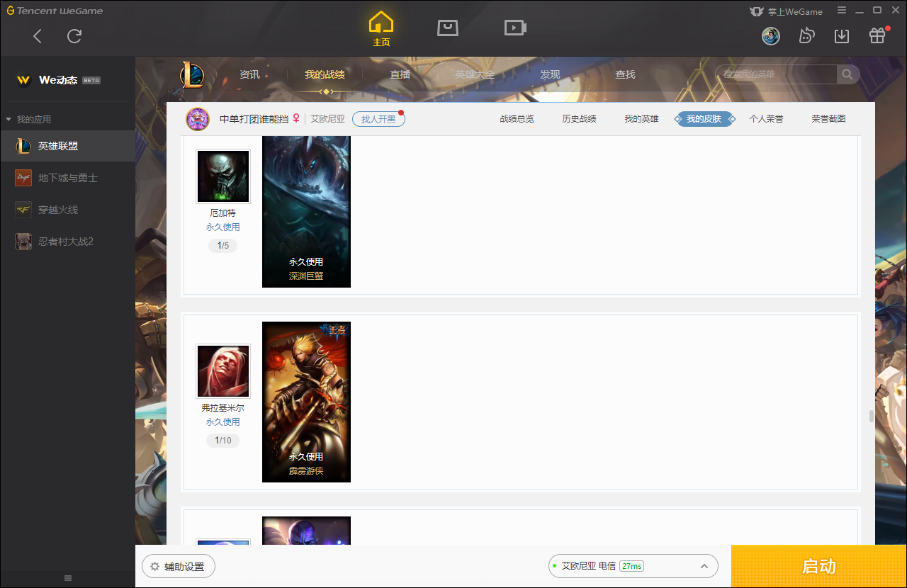
Task: Click the 艾欧尼亚 server label by the name
Action: [x=327, y=119]
